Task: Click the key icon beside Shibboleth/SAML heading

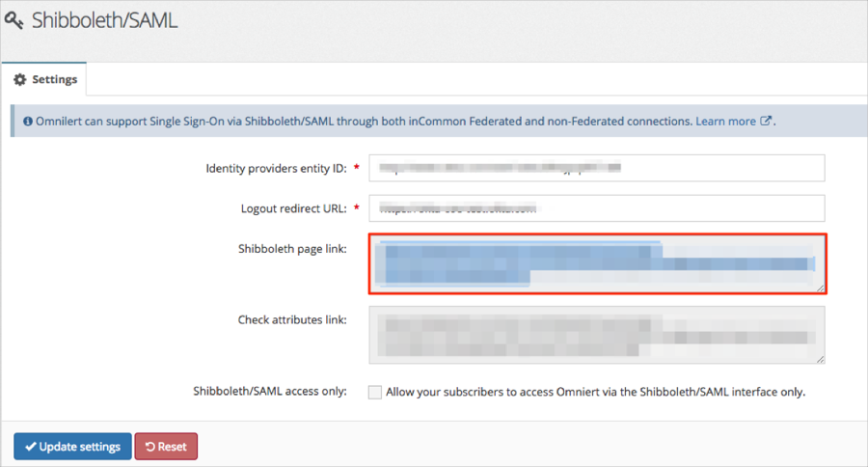Action: tap(14, 20)
